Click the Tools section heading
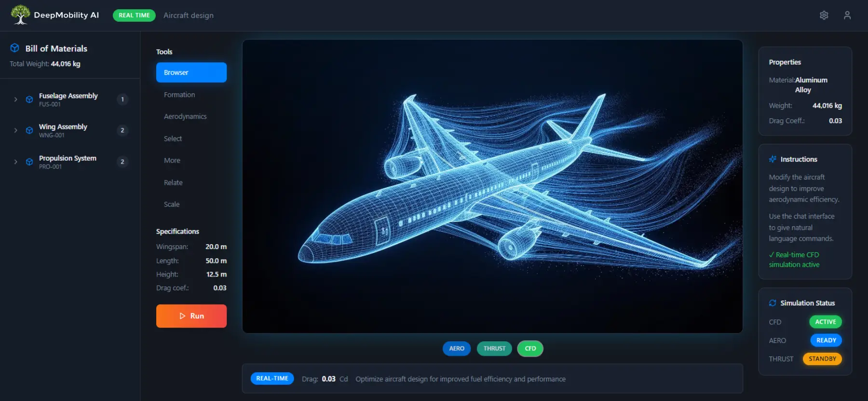Screen dimensions: 868x401 [x=164, y=52]
